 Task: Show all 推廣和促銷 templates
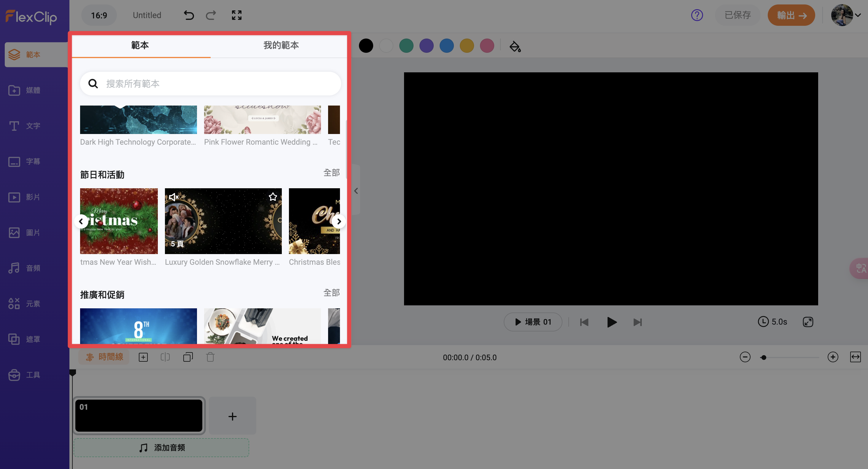332,293
